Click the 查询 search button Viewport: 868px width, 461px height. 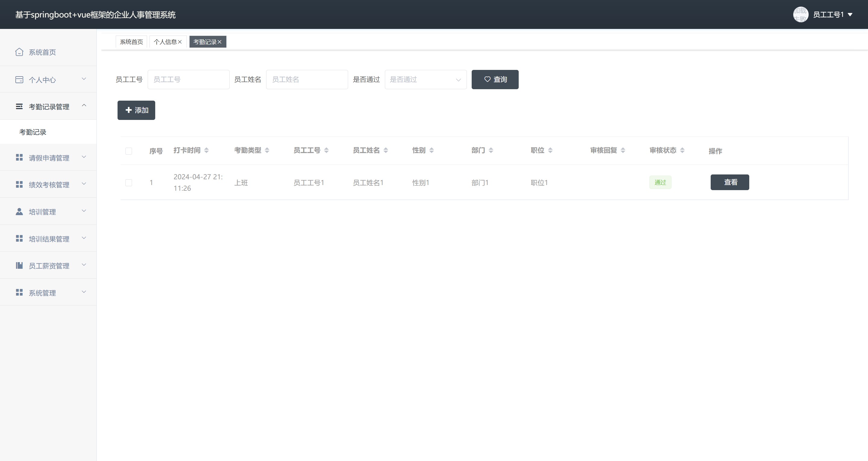495,80
